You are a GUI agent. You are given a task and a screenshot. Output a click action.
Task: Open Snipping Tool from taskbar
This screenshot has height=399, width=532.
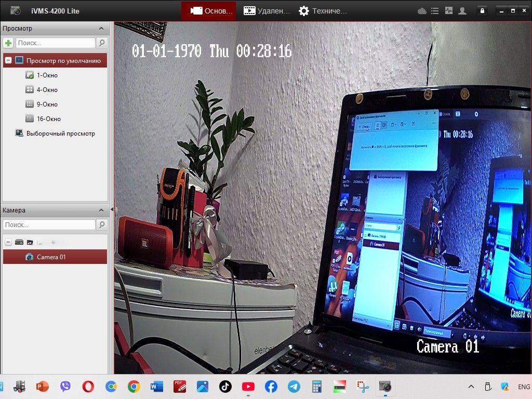tap(362, 387)
